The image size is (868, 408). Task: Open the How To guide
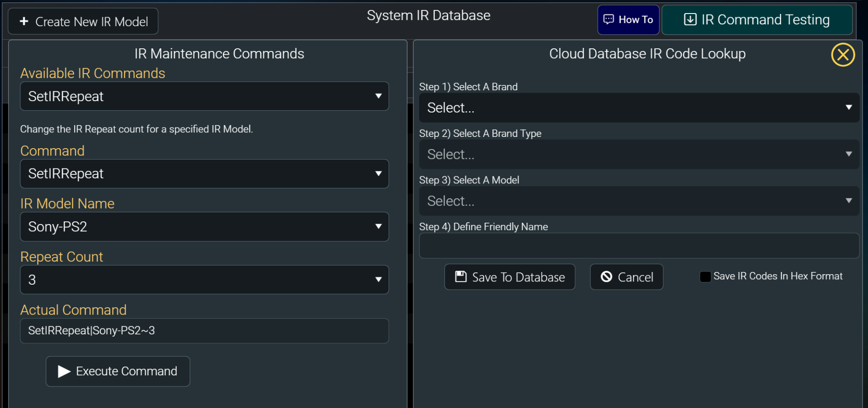(x=628, y=20)
